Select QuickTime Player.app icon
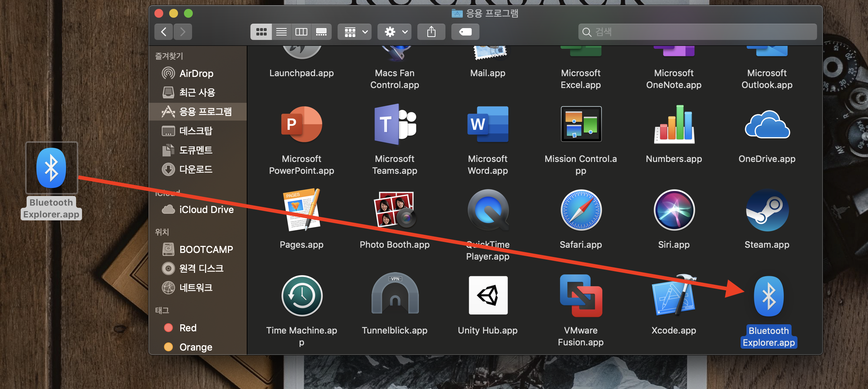The image size is (868, 389). pos(488,210)
